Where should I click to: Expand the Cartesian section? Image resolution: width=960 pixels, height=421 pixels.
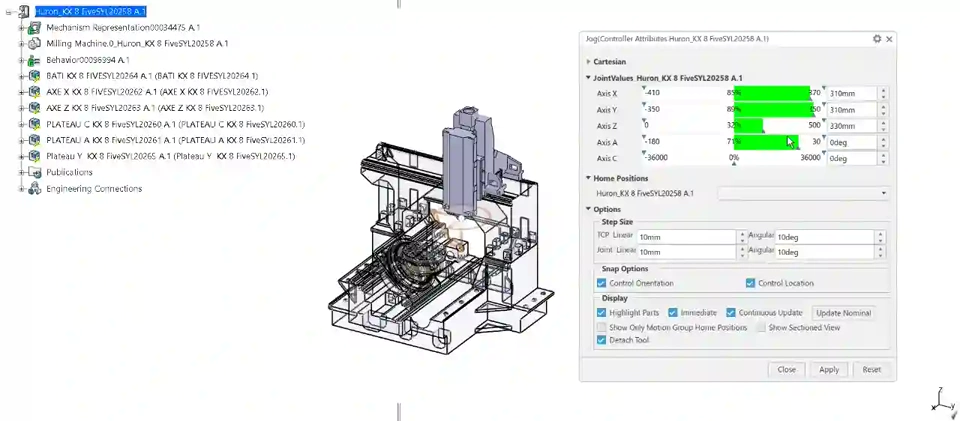[x=588, y=62]
